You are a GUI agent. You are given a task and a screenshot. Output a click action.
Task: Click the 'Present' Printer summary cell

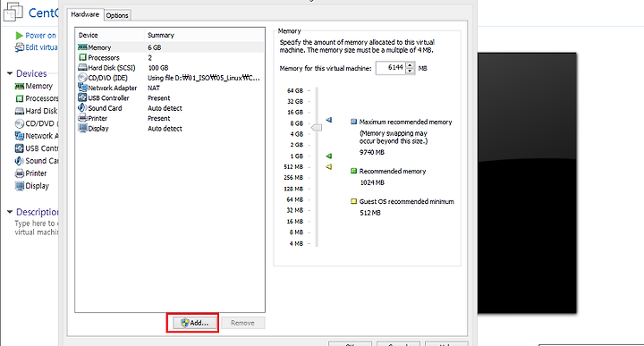(x=159, y=118)
